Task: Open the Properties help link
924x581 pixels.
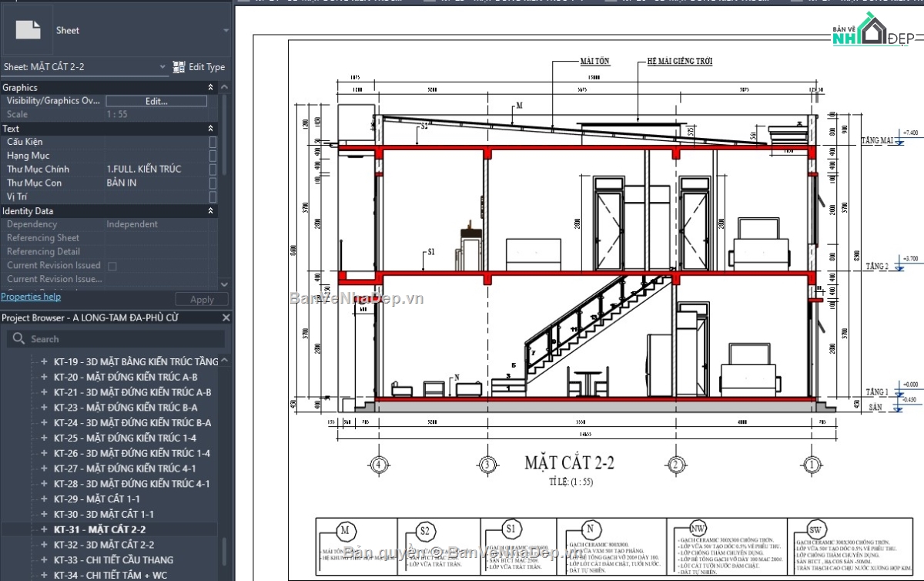Action: pos(31,297)
